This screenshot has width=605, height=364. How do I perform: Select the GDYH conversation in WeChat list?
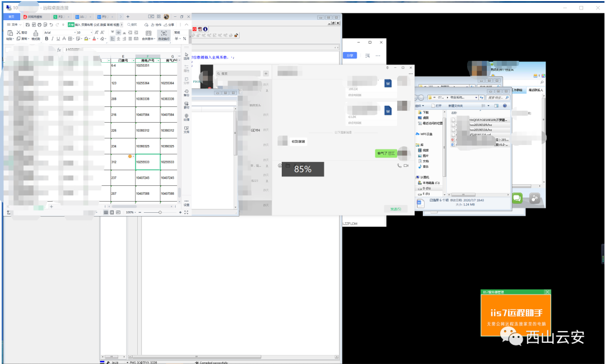(255, 130)
